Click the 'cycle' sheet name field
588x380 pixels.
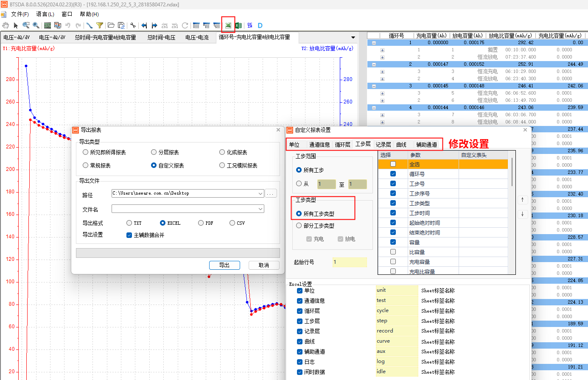(x=397, y=310)
